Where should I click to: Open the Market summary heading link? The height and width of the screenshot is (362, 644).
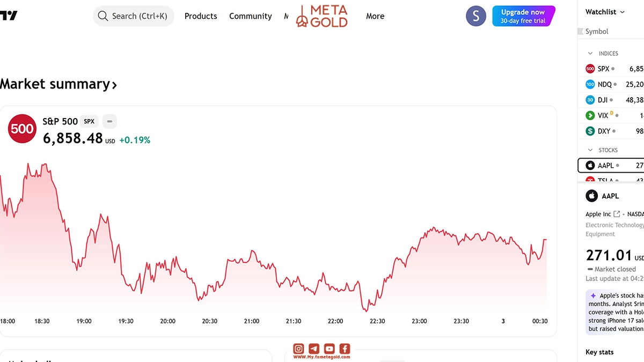point(58,84)
